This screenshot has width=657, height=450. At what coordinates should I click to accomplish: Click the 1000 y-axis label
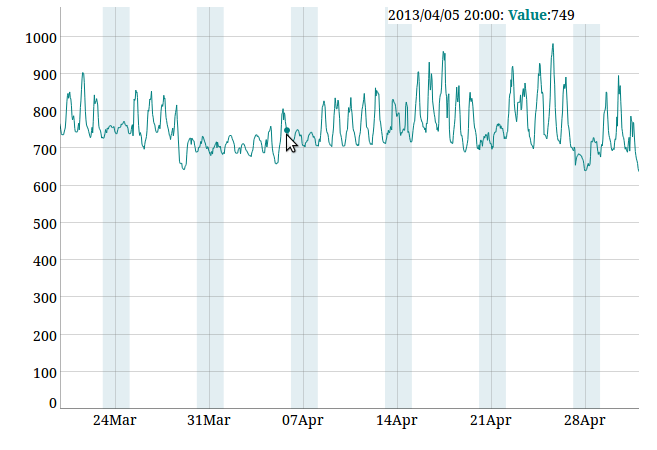pos(41,38)
